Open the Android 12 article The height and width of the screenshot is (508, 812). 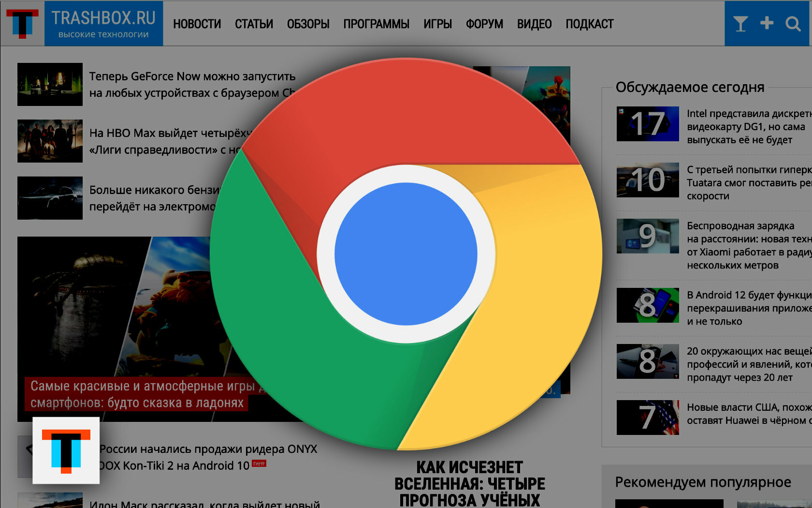point(749,308)
